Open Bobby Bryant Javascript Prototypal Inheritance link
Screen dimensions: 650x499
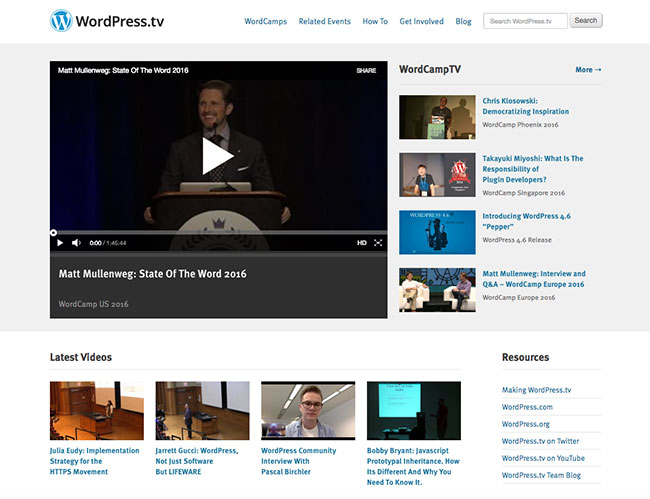coord(413,466)
